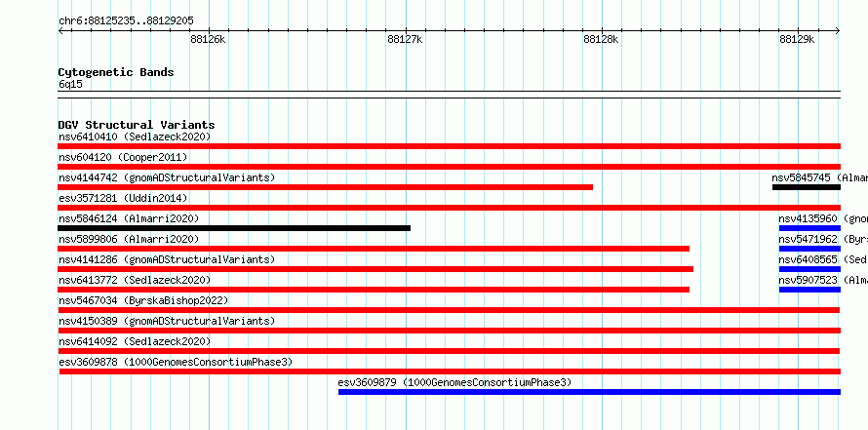868x430 pixels.
Task: Click the red bar under nsv4144742
Action: (x=326, y=187)
